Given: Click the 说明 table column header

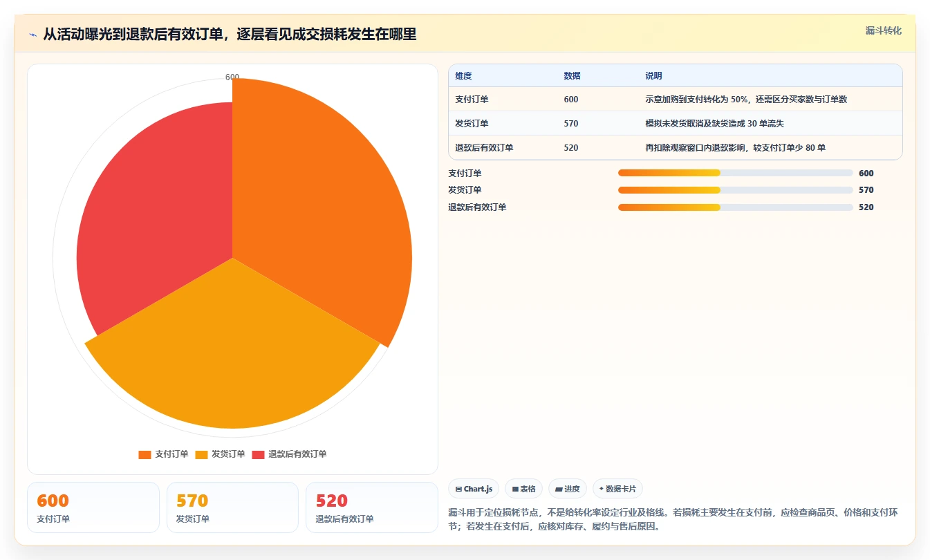Looking at the screenshot, I should (x=653, y=76).
